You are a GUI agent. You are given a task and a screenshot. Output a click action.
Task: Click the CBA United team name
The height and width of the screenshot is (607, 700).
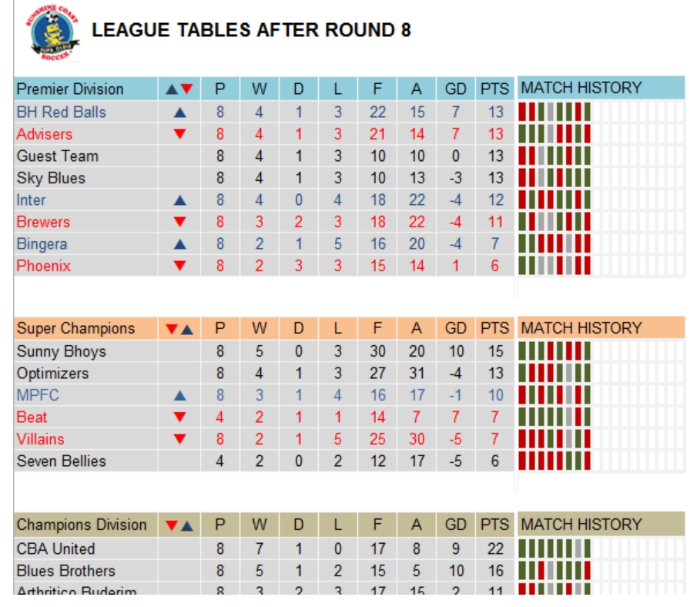click(55, 548)
